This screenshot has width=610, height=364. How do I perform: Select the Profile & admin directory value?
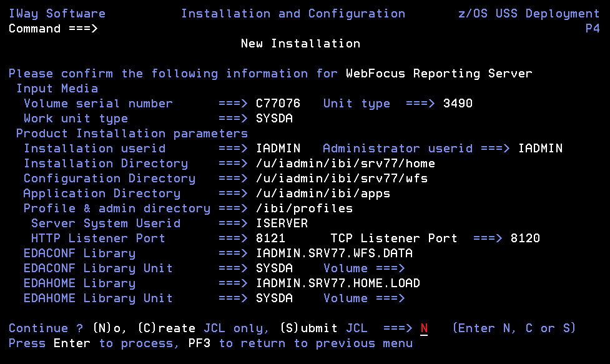pos(304,208)
